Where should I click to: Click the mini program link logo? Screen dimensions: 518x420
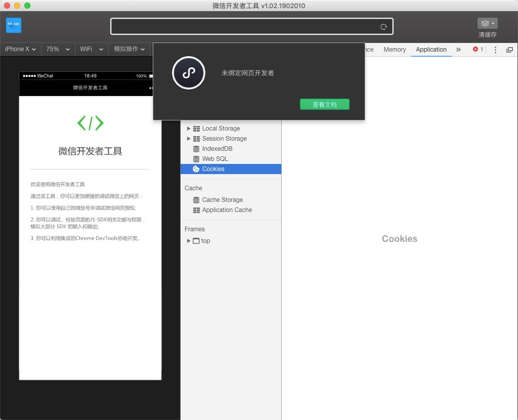click(x=189, y=73)
